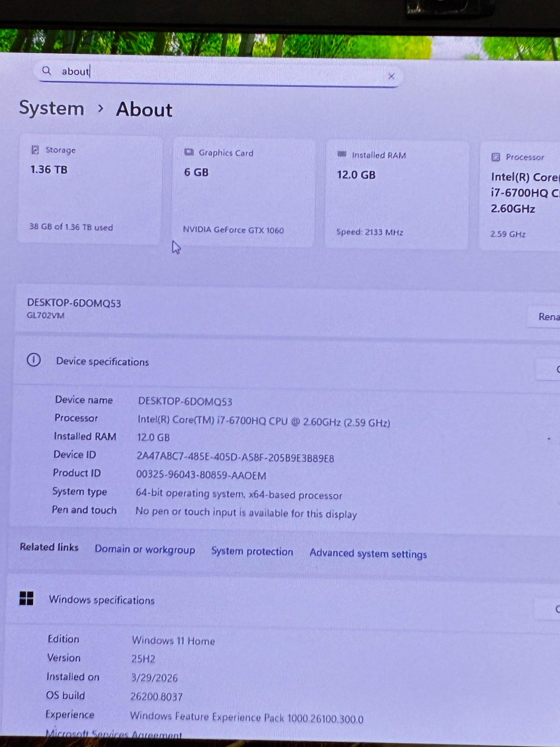Click the Storage drive icon
560x747 pixels.
tap(35, 149)
